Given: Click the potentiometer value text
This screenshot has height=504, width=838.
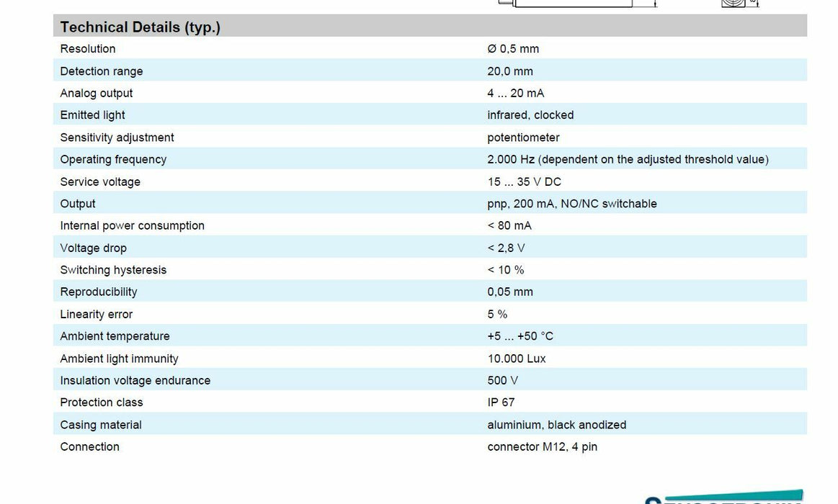Looking at the screenshot, I should click(523, 138).
